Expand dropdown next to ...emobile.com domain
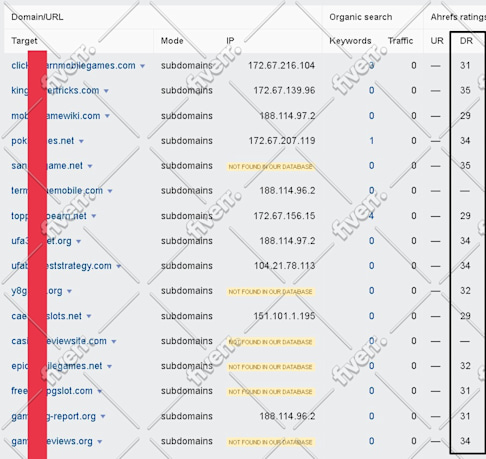This screenshot has height=459, width=486. [x=110, y=191]
